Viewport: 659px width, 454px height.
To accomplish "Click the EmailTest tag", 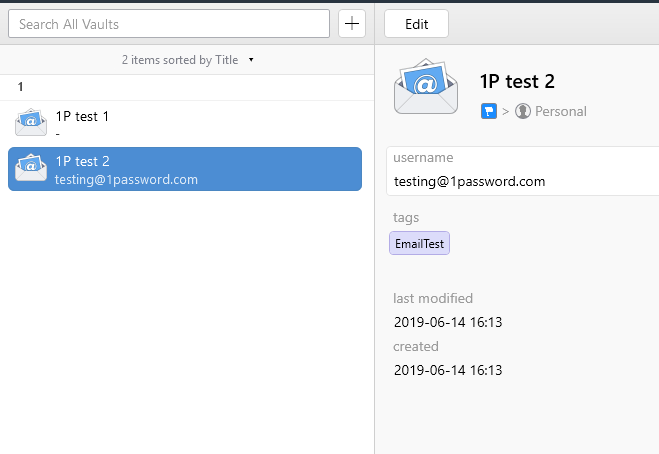I will coord(419,243).
